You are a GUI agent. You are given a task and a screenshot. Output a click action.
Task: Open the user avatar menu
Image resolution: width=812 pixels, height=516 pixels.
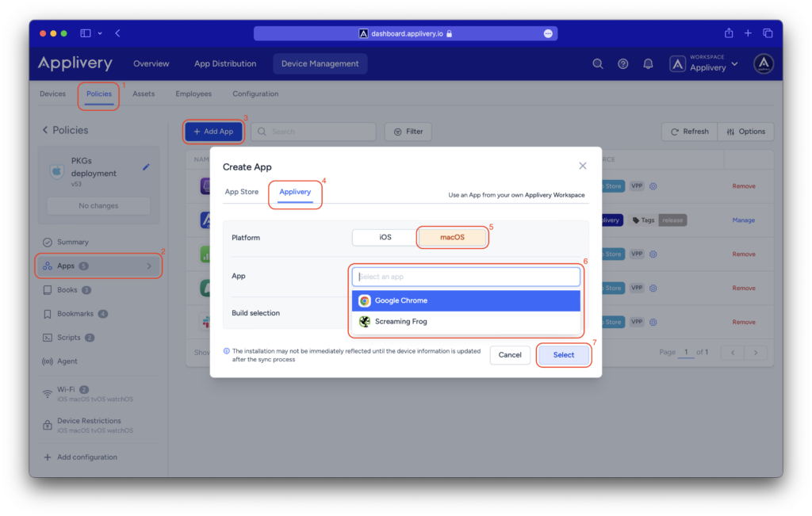764,63
